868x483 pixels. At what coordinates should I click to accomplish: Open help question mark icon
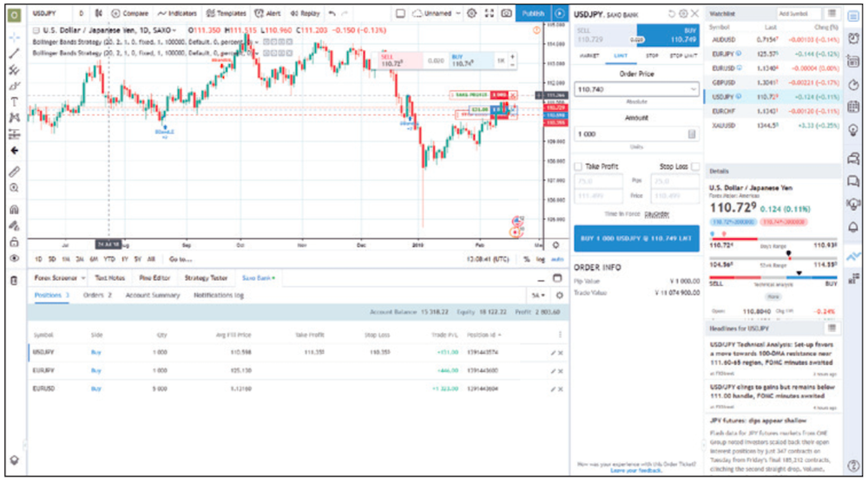click(x=853, y=466)
